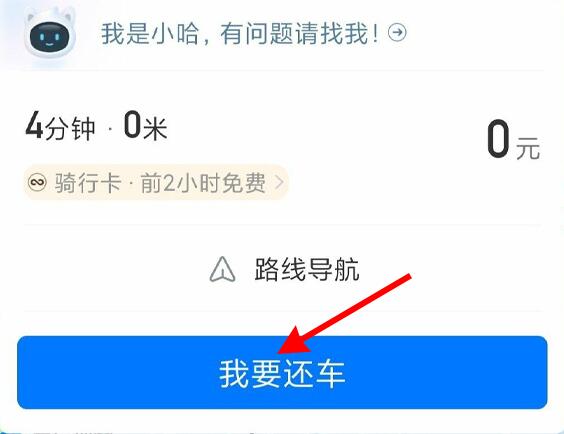Tap the 元 currency unit label
The width and height of the screenshot is (564, 434).
click(528, 148)
